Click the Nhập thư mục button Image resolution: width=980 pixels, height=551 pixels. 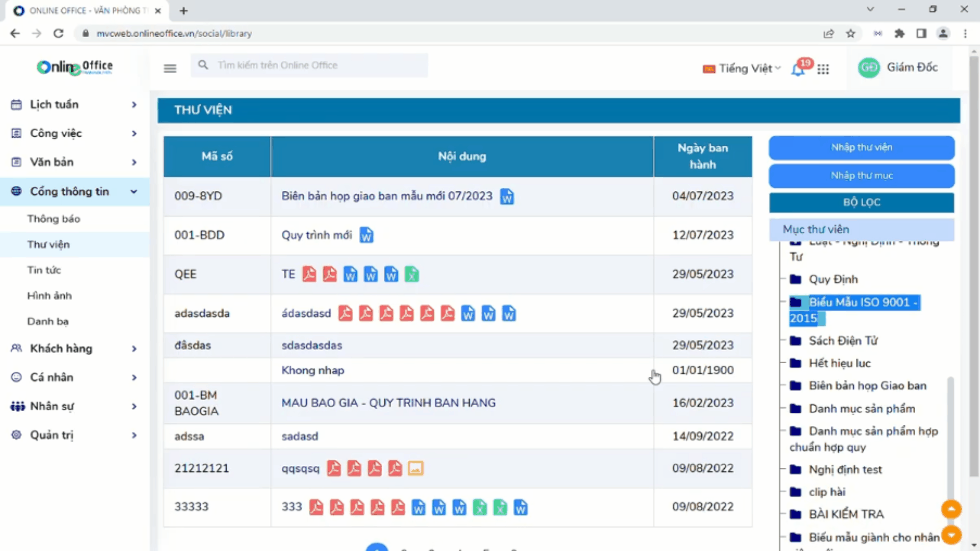point(862,176)
